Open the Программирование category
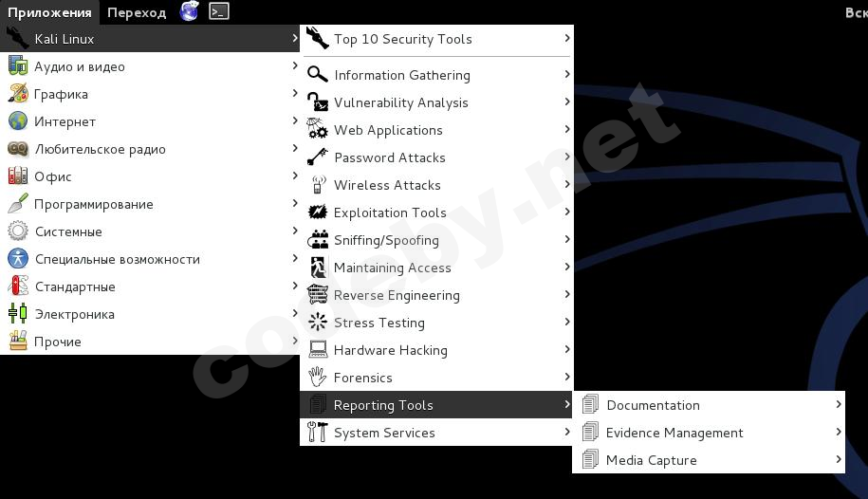 click(93, 204)
